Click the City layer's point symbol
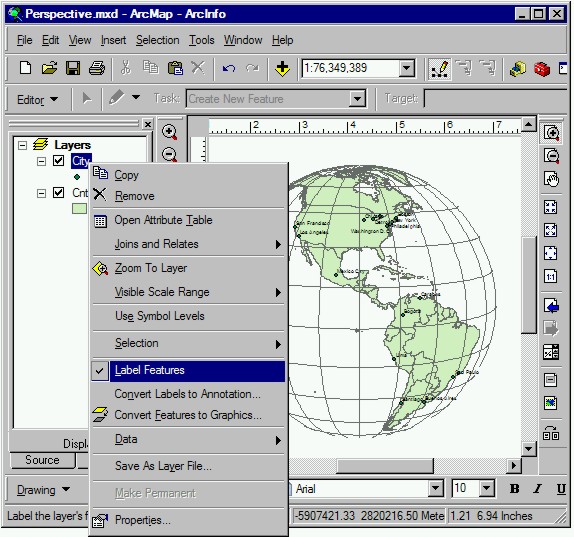This screenshot has width=574, height=537. (x=77, y=177)
